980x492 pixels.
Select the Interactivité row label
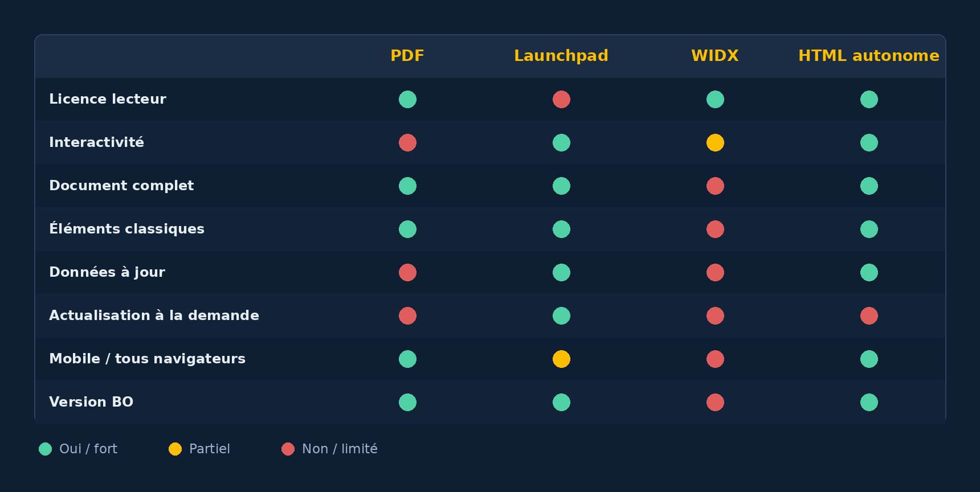[96, 142]
